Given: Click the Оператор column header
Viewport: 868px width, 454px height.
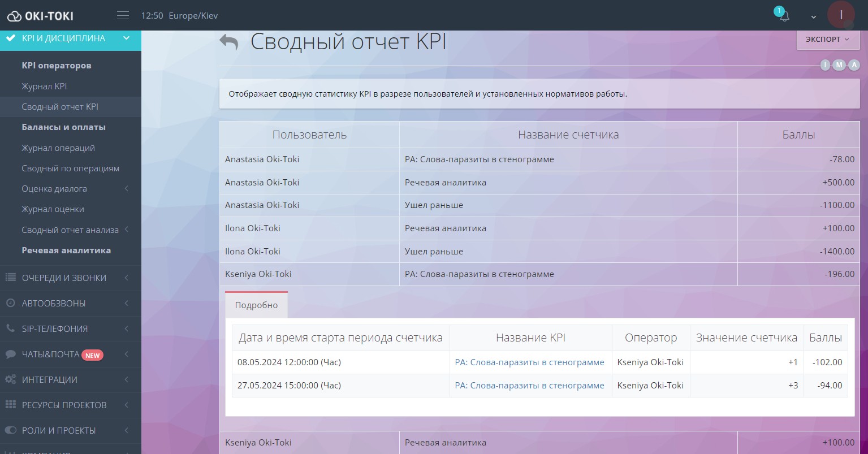Looking at the screenshot, I should [651, 338].
